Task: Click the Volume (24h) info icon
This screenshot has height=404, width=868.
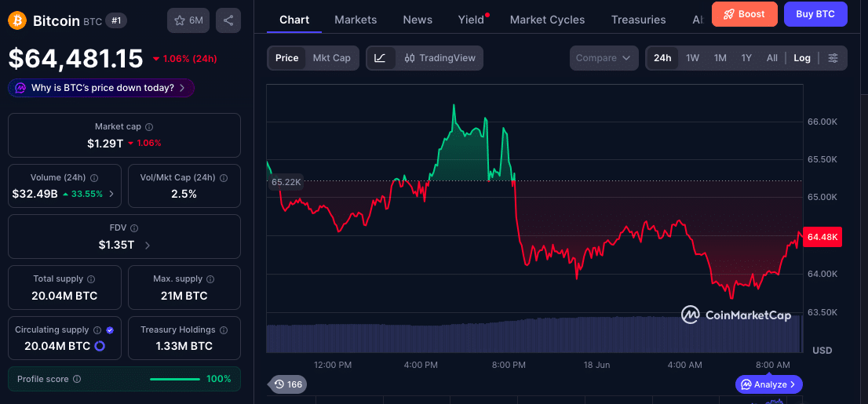Action: (x=94, y=177)
